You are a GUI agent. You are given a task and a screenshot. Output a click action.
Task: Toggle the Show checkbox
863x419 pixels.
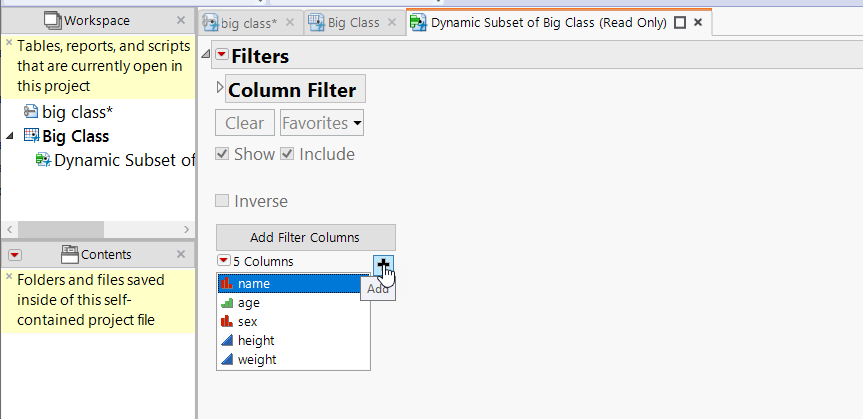click(223, 154)
